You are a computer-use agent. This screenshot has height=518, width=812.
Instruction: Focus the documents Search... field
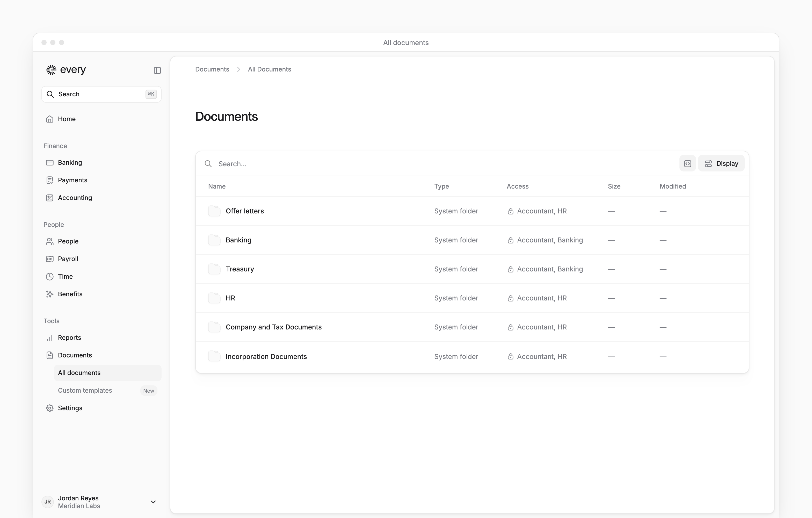[x=438, y=164]
